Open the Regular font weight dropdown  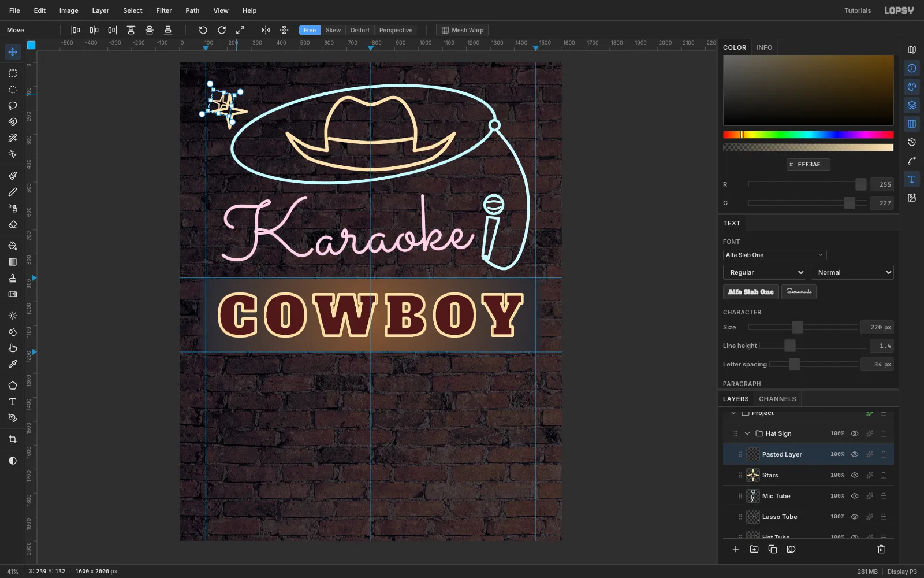tap(765, 272)
